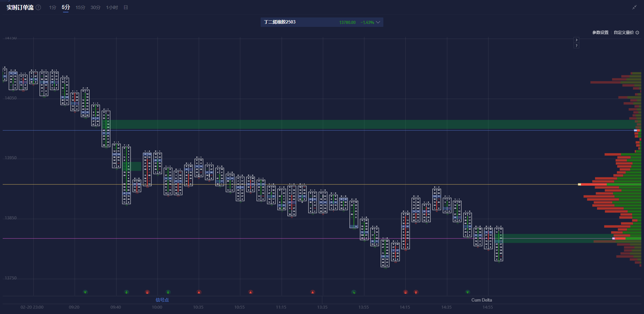Image resolution: width=644 pixels, height=314 pixels.
Task: Switch to the 1分 timeframe tab
Action: click(x=52, y=7)
